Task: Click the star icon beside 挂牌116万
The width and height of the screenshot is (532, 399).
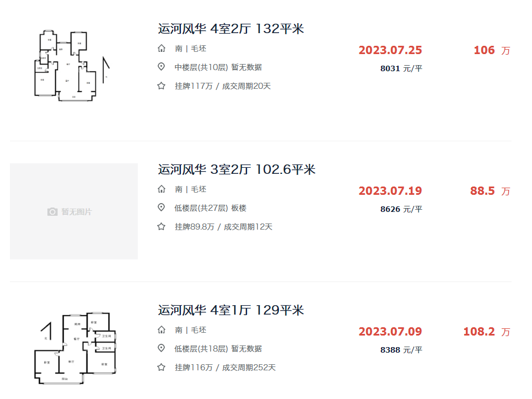Action: click(x=162, y=368)
